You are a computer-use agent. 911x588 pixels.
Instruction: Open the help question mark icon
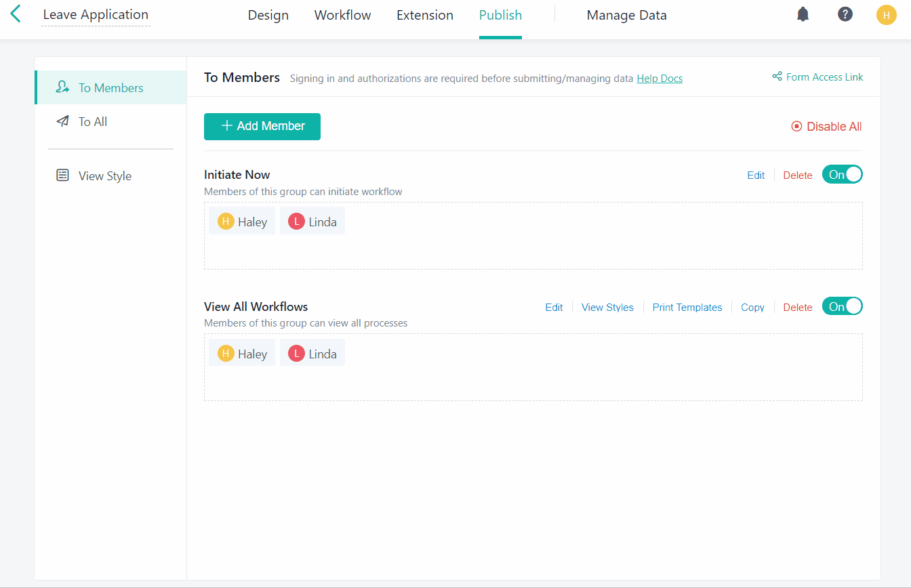[x=845, y=14]
